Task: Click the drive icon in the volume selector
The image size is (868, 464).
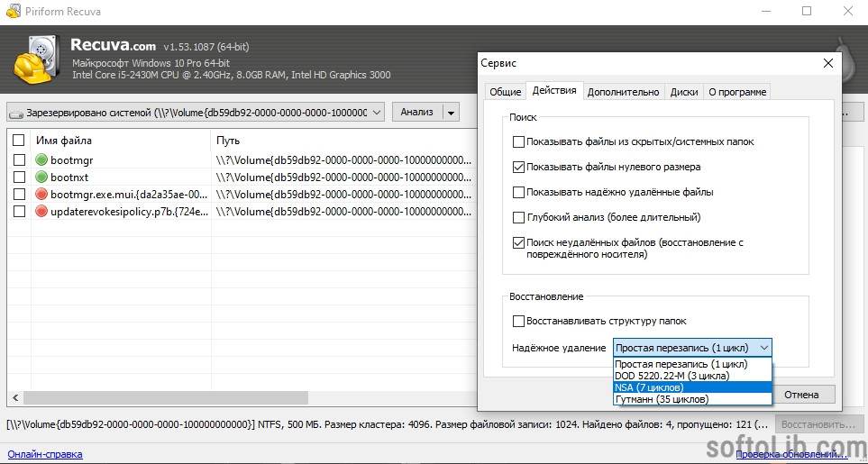Action: (18, 114)
